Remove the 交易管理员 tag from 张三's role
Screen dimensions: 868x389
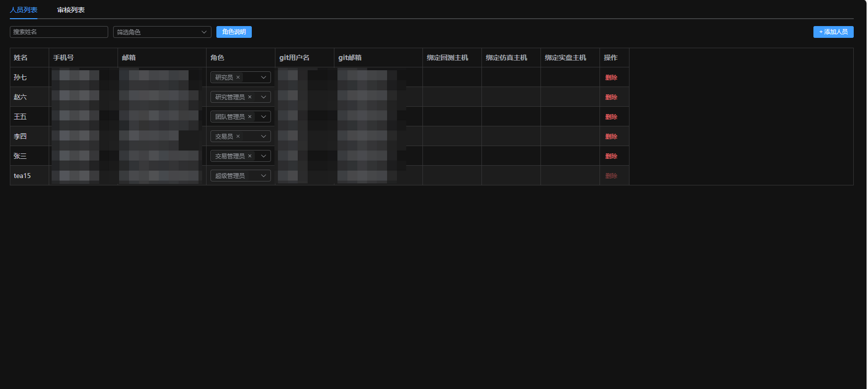pos(250,156)
